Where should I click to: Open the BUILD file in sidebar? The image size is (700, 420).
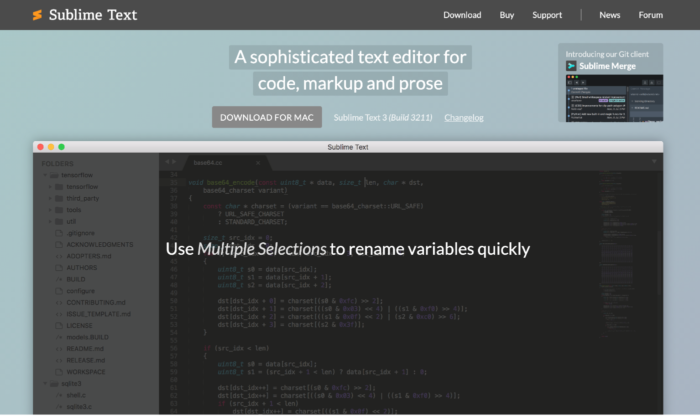point(76,279)
